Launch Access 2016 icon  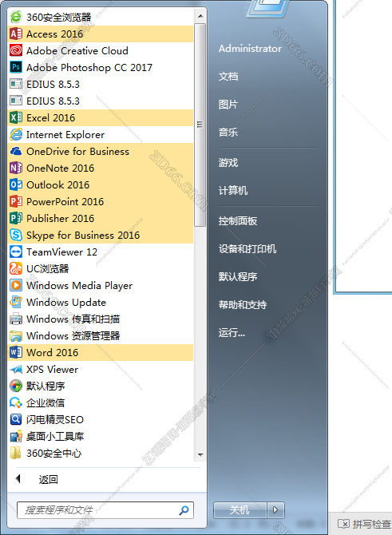[16, 34]
